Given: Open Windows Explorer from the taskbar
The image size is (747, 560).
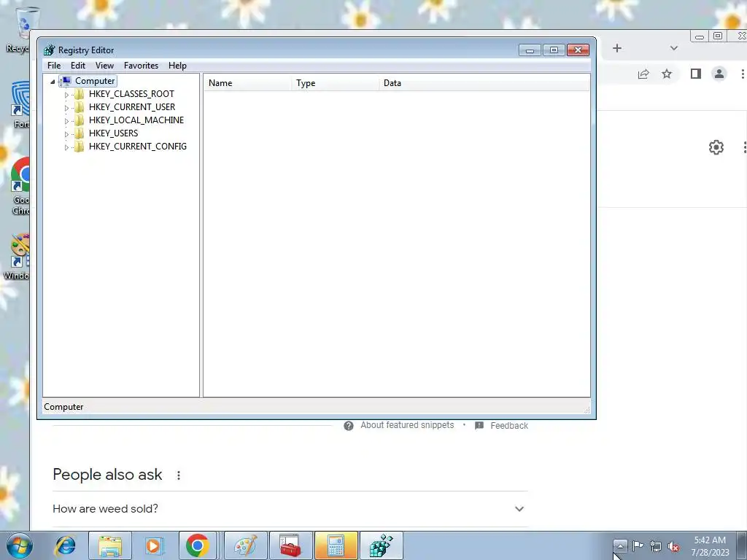Looking at the screenshot, I should pos(110,545).
